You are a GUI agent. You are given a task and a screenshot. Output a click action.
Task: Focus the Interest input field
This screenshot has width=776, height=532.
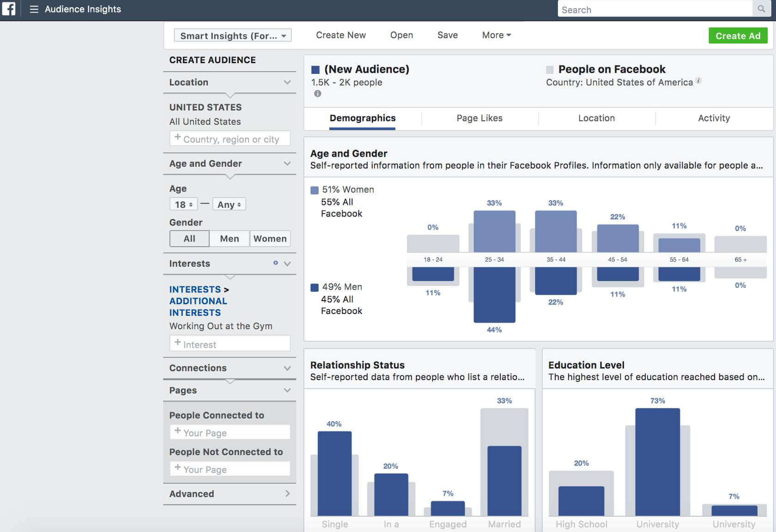[230, 344]
